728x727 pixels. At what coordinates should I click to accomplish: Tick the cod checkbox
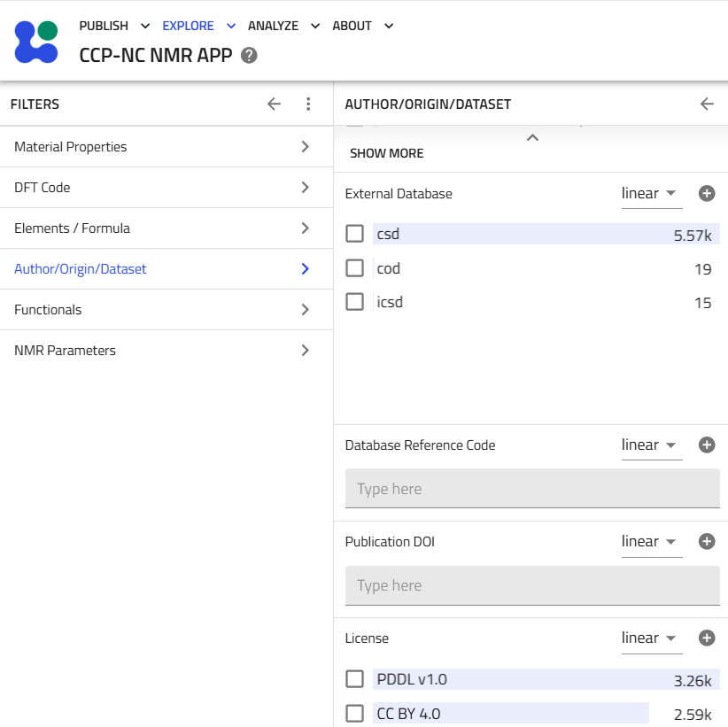point(355,268)
